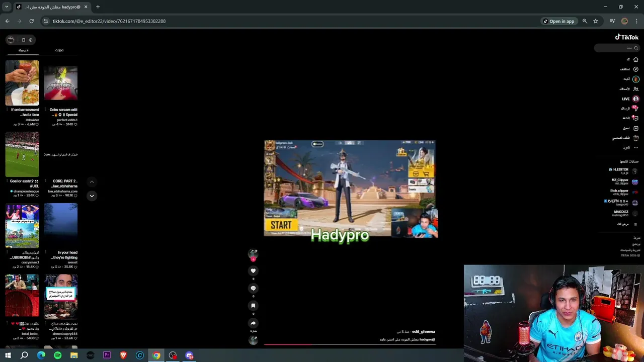Open comments via the speech bubble icon
Screen dimensions: 644x362
(x=253, y=288)
